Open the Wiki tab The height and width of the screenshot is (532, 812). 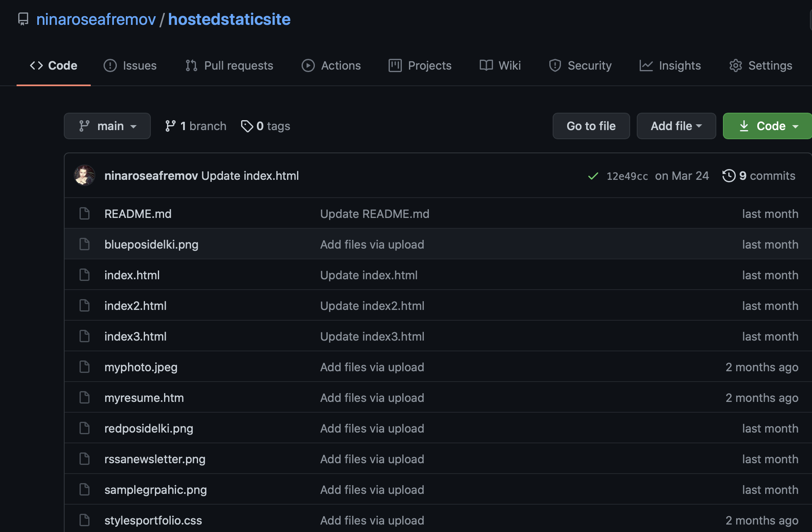[x=500, y=65]
